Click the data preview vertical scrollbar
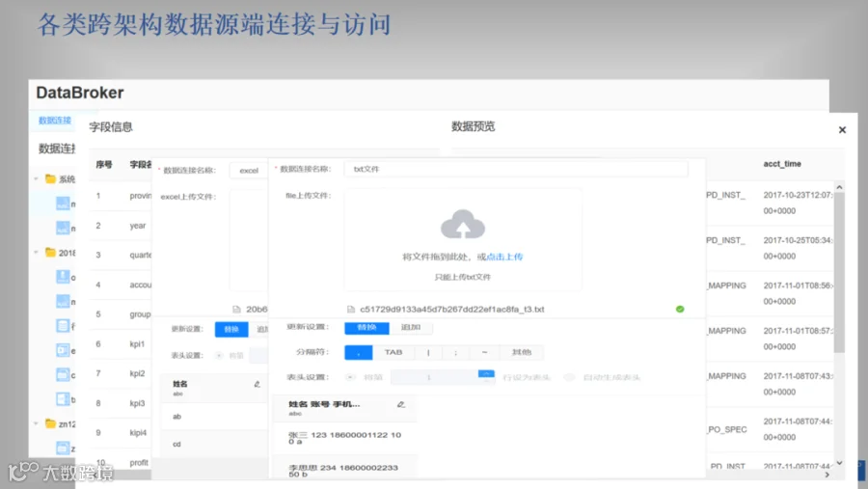868x489 pixels. 839,271
